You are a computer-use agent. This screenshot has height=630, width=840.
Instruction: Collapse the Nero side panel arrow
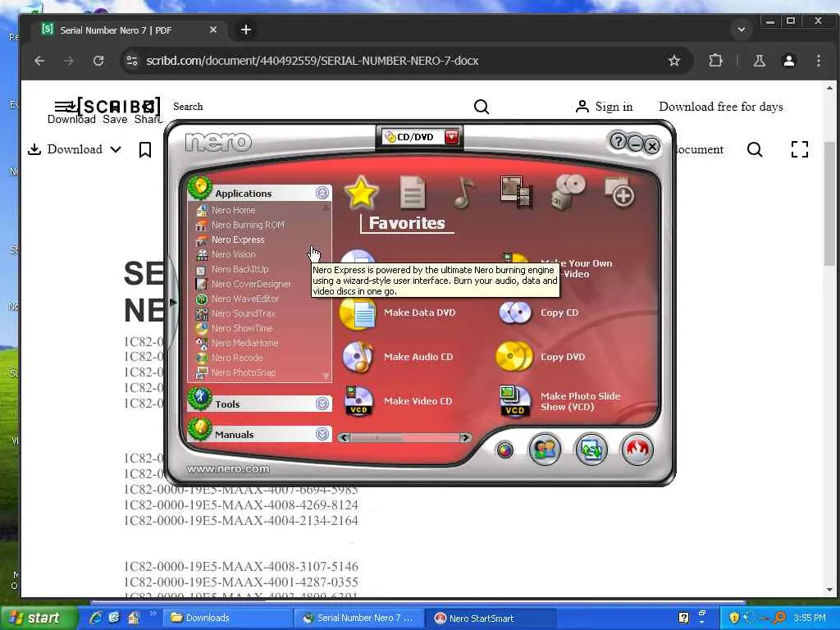[173, 302]
